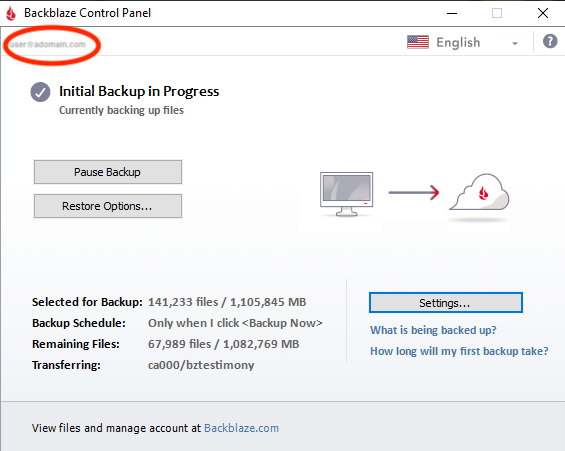Open "How long will my first backup take?" link

tap(459, 351)
